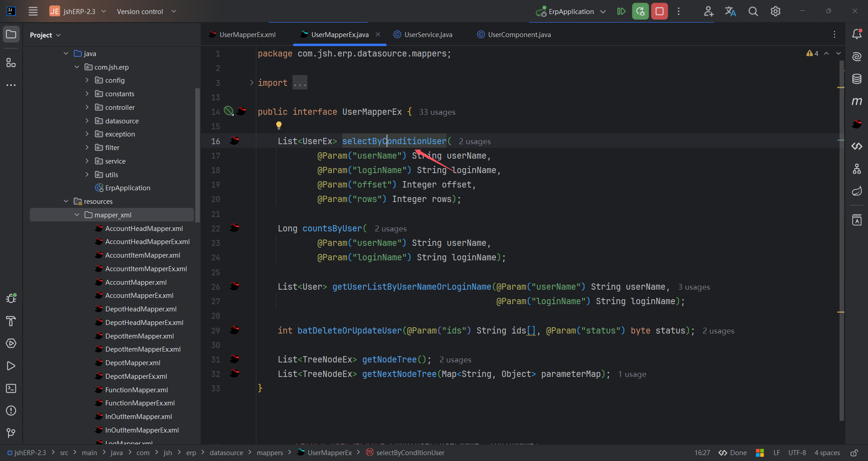Open the Run tool window
The width and height of the screenshot is (868, 461).
[11, 366]
